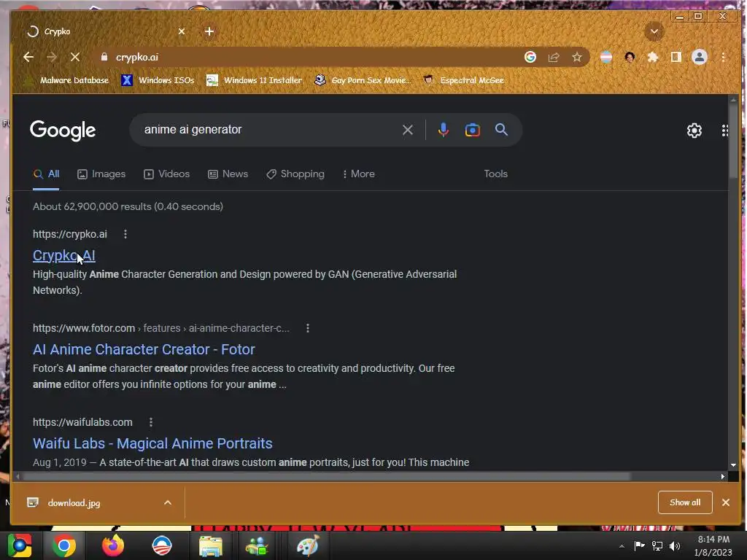Start voice search with microphone

pos(443,130)
